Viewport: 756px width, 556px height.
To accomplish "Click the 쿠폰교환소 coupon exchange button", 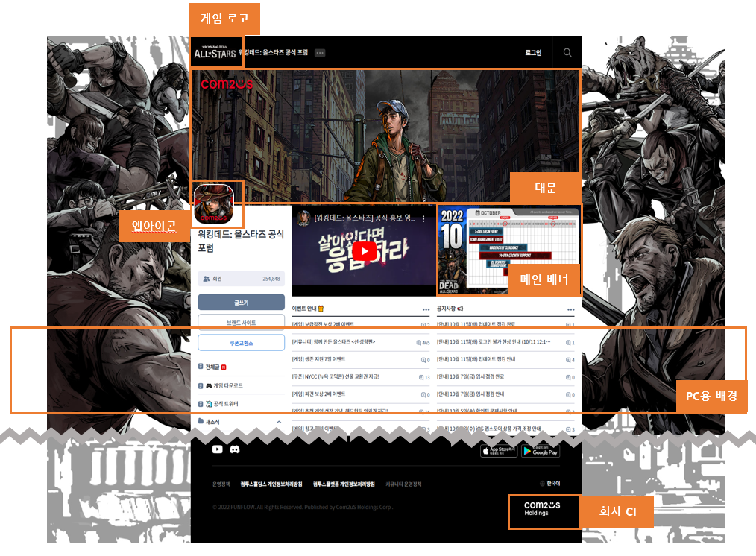I will tap(241, 343).
